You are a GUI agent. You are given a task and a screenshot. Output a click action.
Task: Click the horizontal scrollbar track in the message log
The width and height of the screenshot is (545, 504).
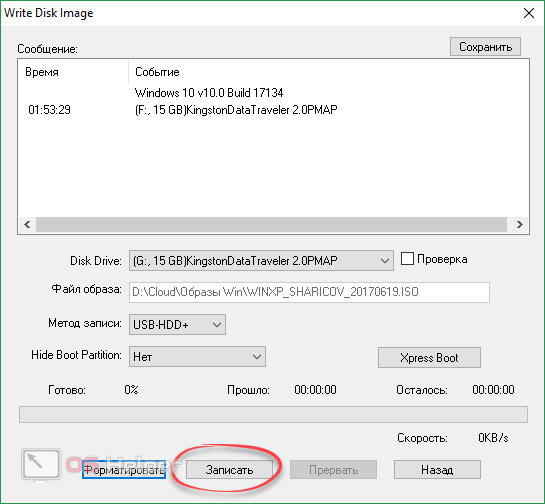[x=271, y=224]
